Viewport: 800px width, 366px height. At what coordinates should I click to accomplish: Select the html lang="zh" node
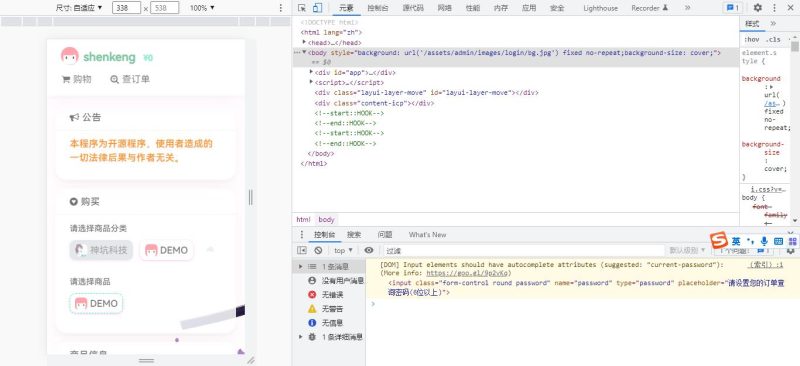(331, 32)
